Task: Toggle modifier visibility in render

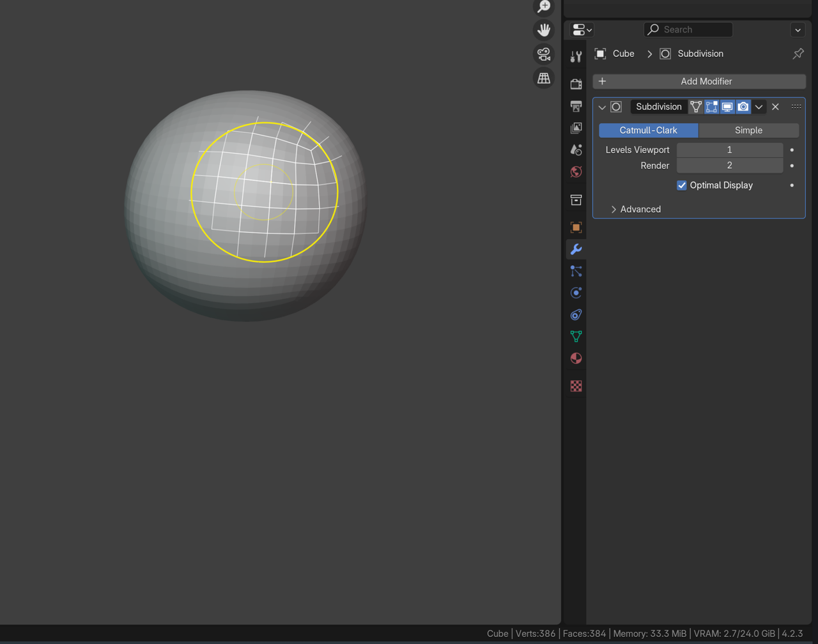Action: [x=743, y=107]
